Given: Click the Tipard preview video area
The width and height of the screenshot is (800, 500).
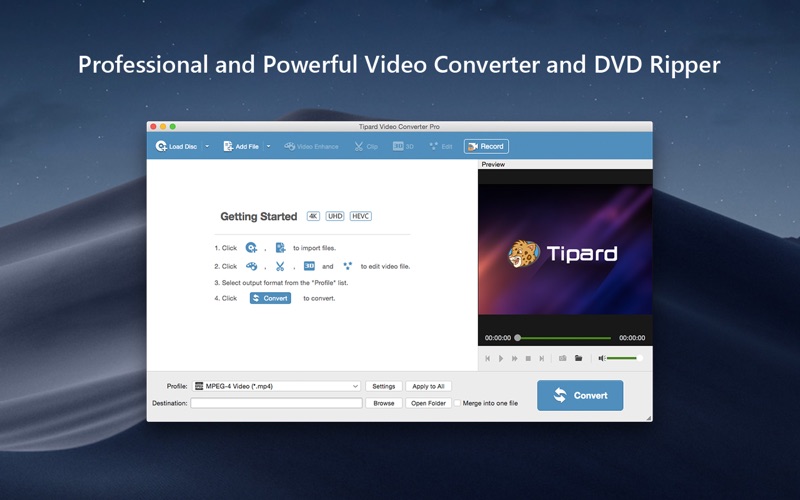Looking at the screenshot, I should (565, 250).
